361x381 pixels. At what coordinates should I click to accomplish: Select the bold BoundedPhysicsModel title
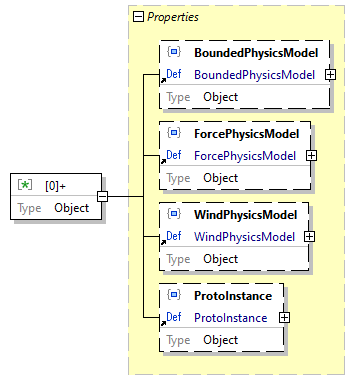(256, 53)
